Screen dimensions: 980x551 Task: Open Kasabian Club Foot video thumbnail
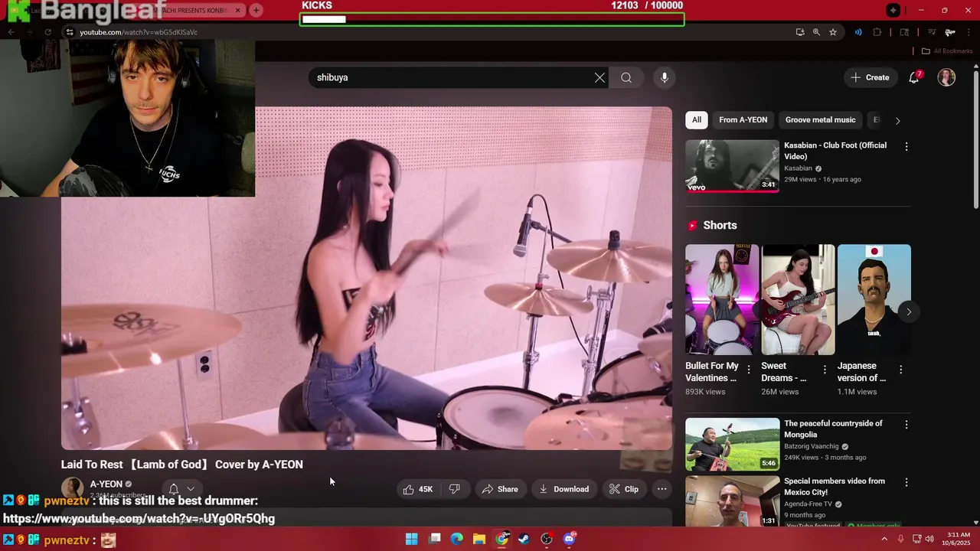tap(732, 165)
